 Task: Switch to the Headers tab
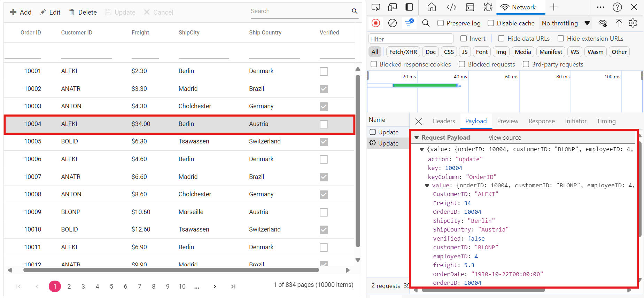tap(443, 121)
